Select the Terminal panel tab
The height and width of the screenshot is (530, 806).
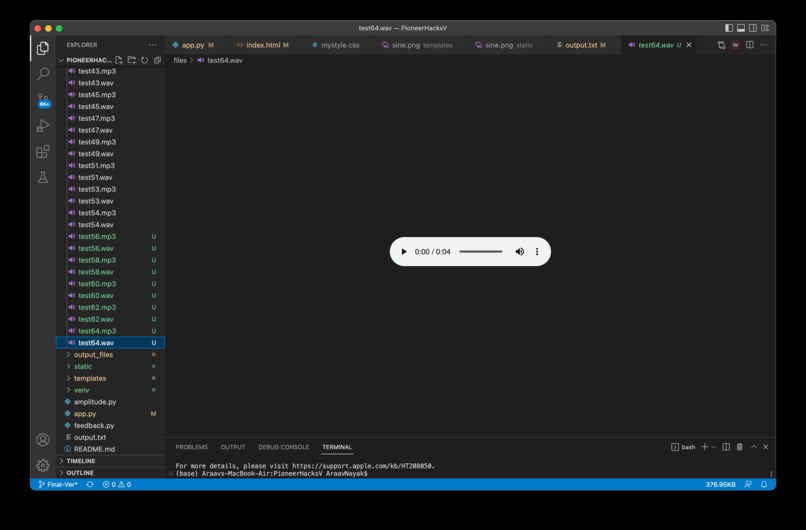click(337, 447)
